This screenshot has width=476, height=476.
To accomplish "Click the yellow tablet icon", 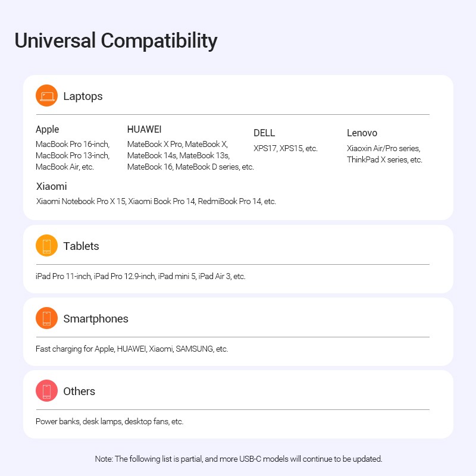I will (46, 246).
